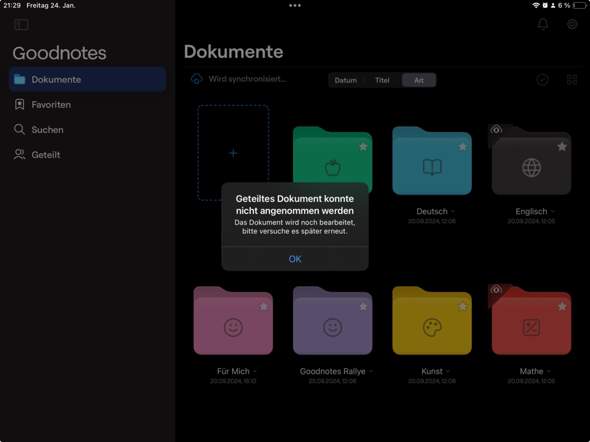Select Dokumente in the sidebar
The width and height of the screenshot is (590, 442).
pyautogui.click(x=88, y=79)
